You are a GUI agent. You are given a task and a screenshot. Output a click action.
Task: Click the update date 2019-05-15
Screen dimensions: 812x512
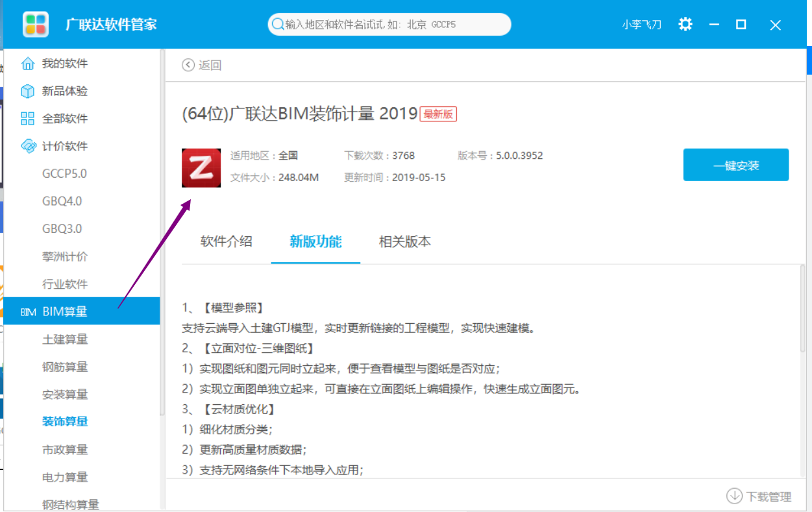click(x=419, y=177)
